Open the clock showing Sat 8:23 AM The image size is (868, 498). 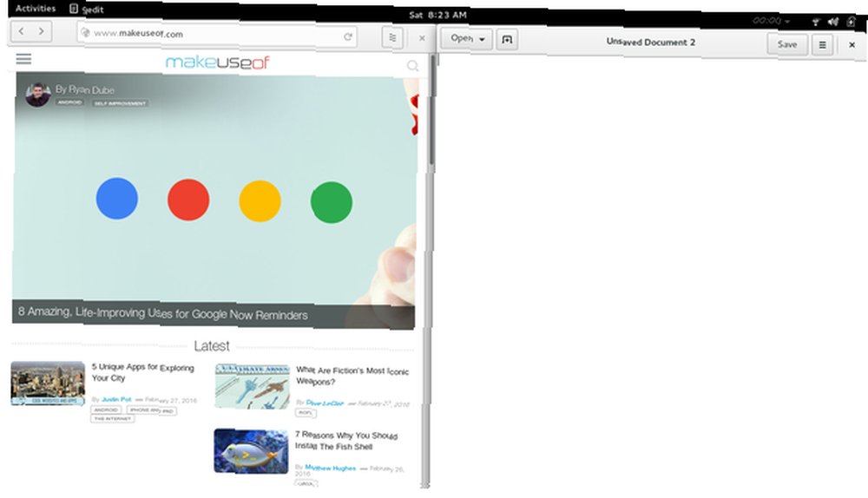tap(437, 15)
